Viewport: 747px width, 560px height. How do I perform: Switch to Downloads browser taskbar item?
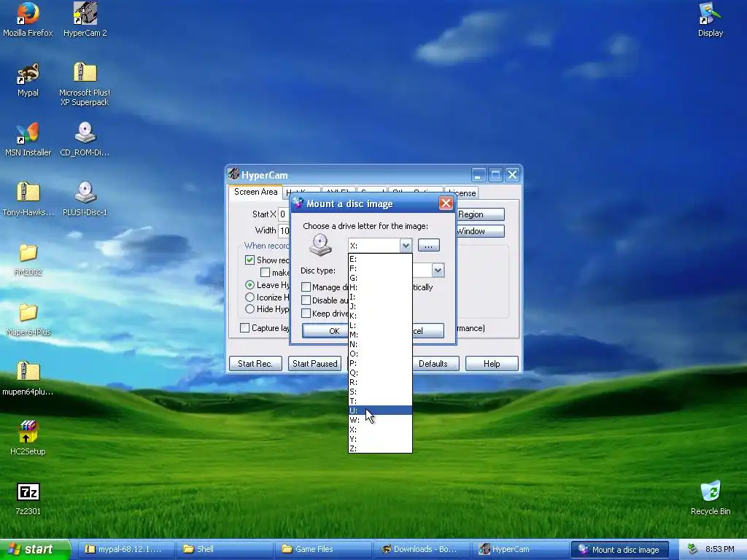[x=421, y=549]
